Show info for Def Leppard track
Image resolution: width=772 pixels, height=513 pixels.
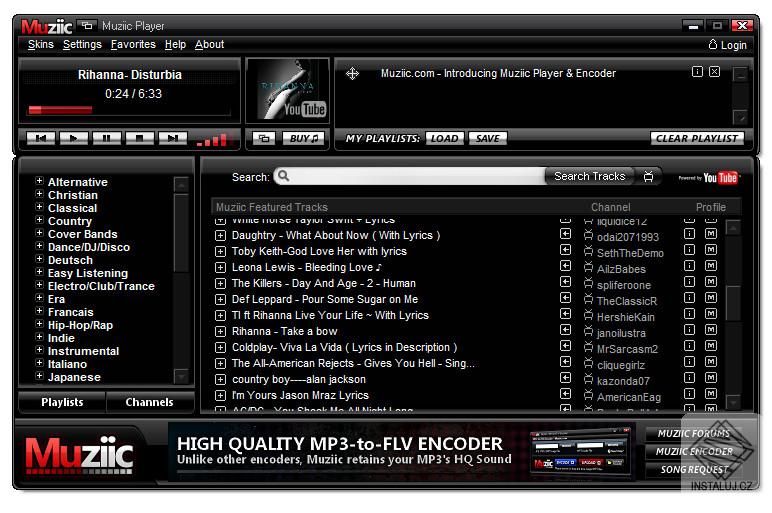pos(689,298)
